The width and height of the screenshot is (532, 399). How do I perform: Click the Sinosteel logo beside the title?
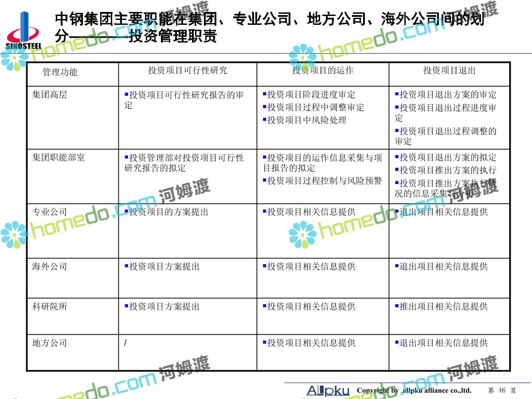(24, 31)
